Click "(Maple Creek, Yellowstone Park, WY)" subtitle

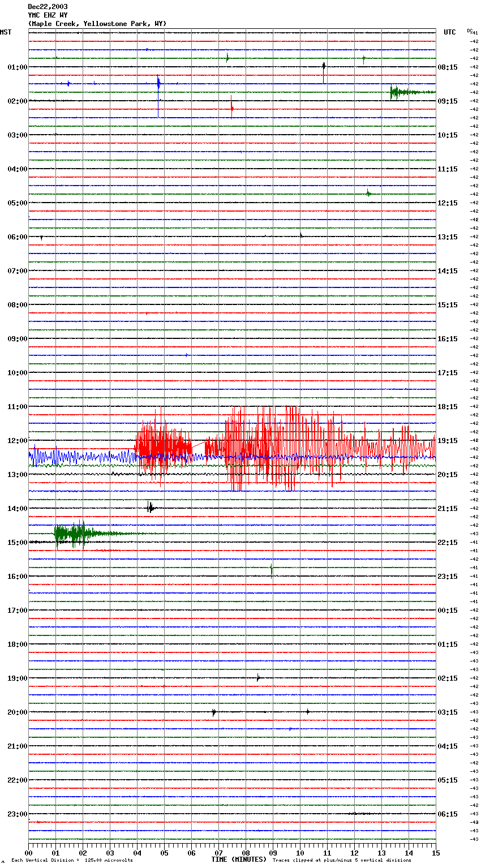(97, 24)
